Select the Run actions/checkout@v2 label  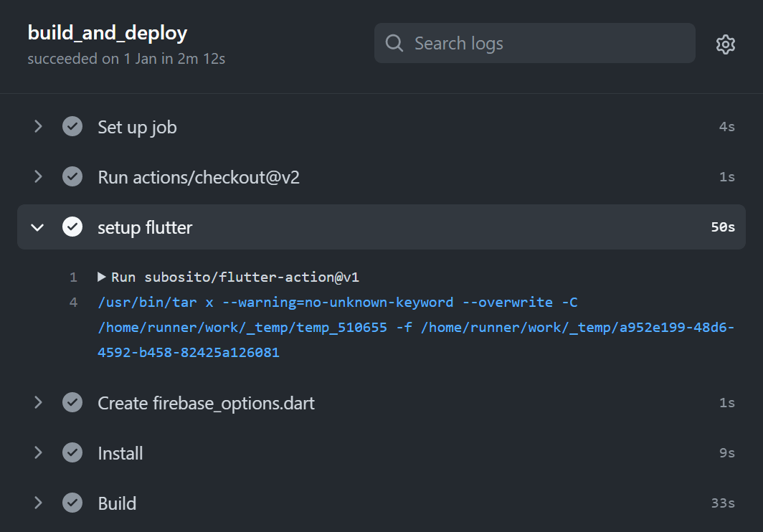[x=199, y=177]
